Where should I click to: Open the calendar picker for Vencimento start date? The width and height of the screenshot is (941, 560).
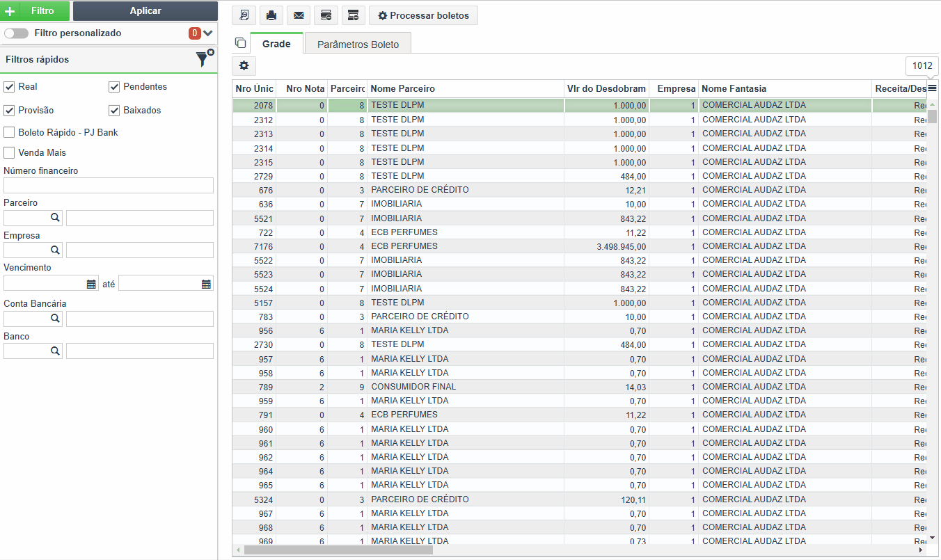pos(91,284)
